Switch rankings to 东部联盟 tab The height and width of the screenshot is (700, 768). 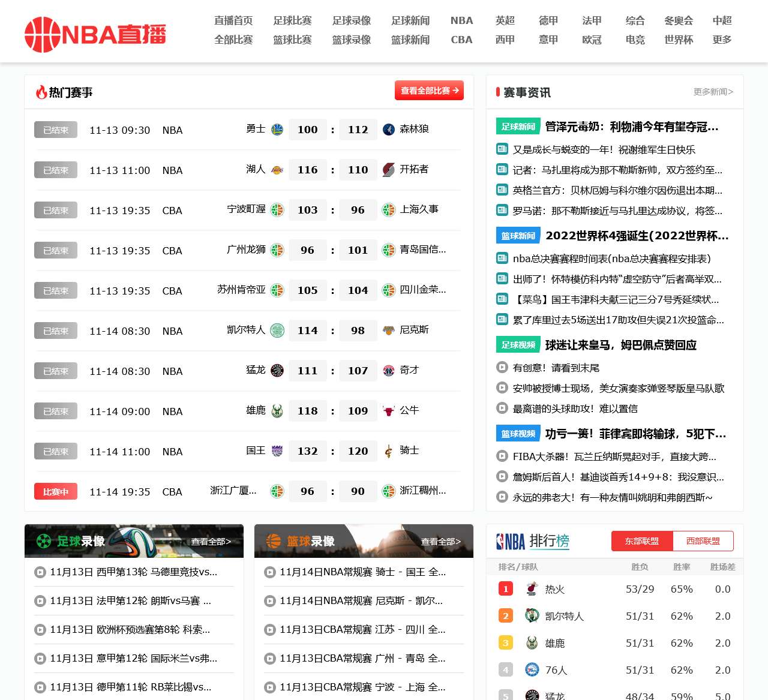click(x=642, y=541)
